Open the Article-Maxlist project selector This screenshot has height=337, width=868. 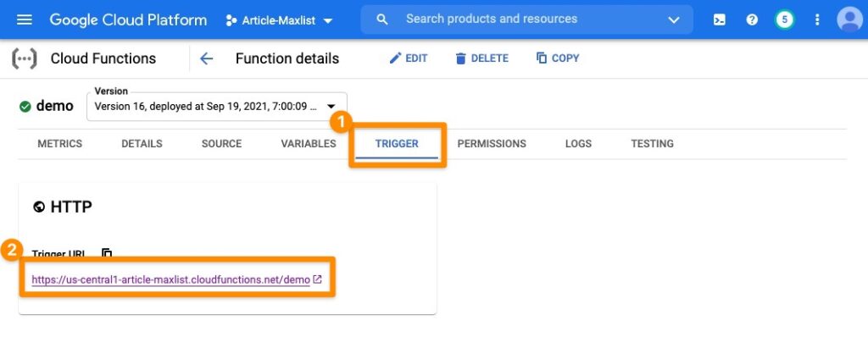pos(279,20)
